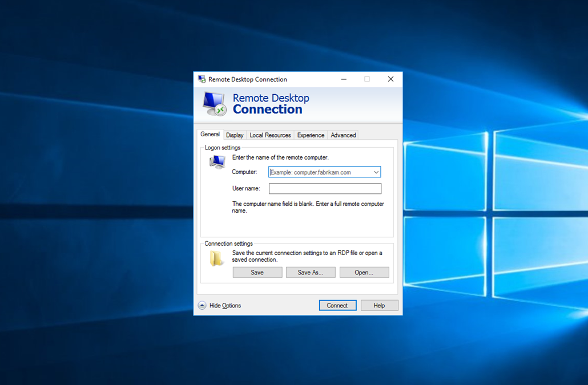Switch to the Display tab
Viewport: 588px width, 385px height.
point(235,135)
